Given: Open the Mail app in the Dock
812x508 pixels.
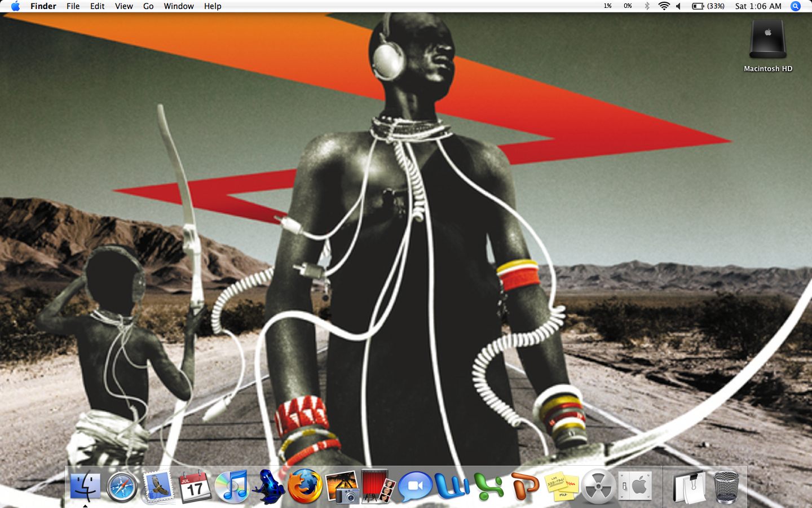Looking at the screenshot, I should click(158, 487).
